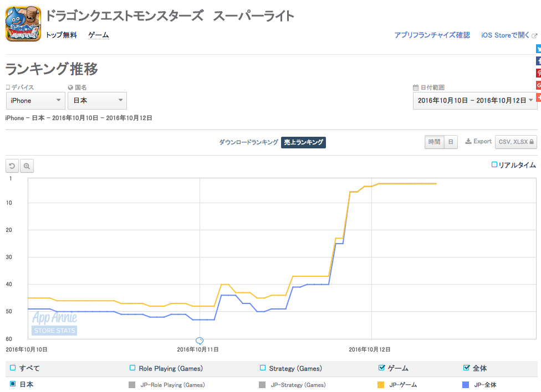Screen dimensions: 541x392
Task: Share via the Pinterest icon
Action: 538,73
